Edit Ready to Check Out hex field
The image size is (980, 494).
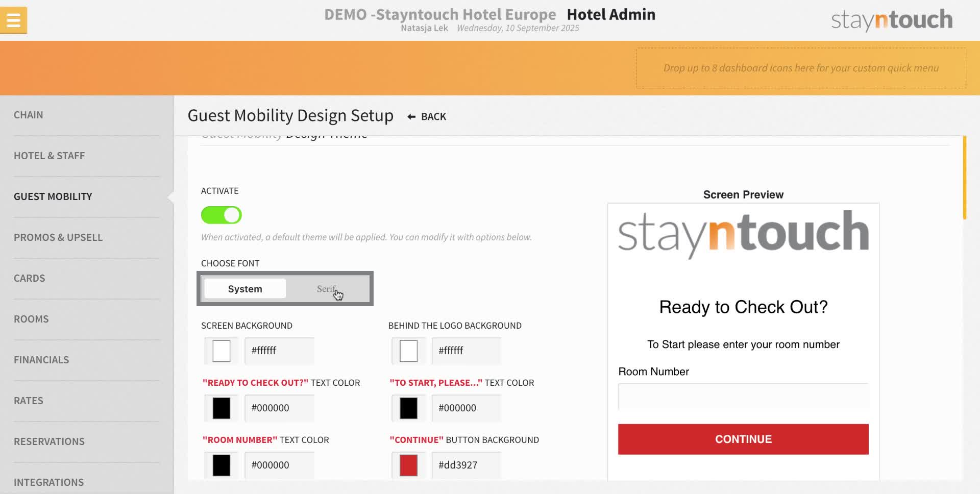(x=279, y=408)
